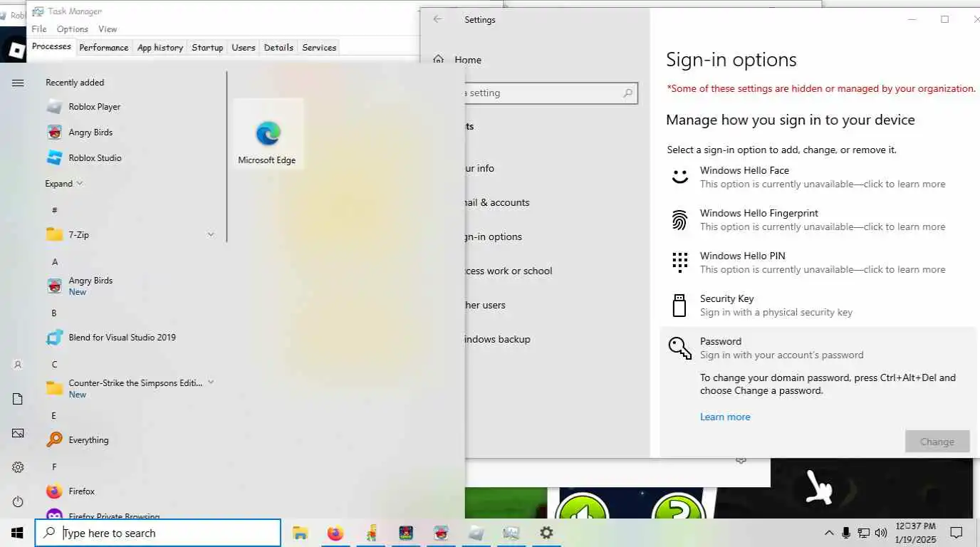
Task: Open the notification center icon
Action: point(956,533)
